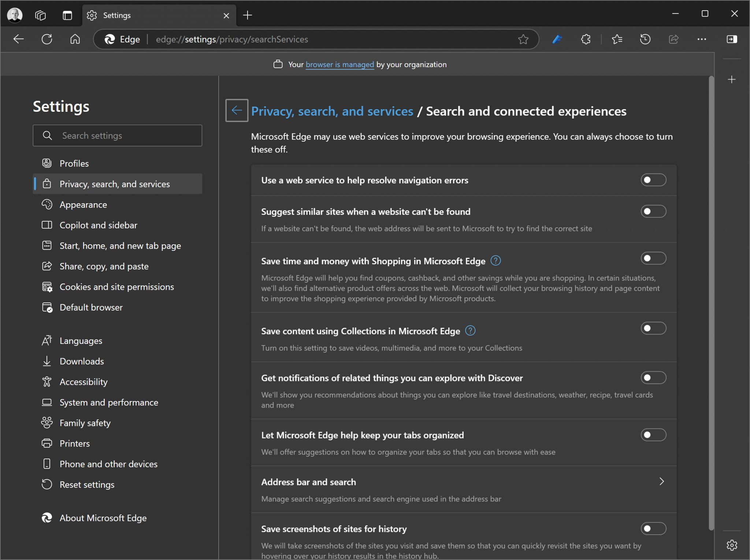The image size is (750, 560).
Task: Click the back arrow next to Privacy heading
Action: [236, 110]
